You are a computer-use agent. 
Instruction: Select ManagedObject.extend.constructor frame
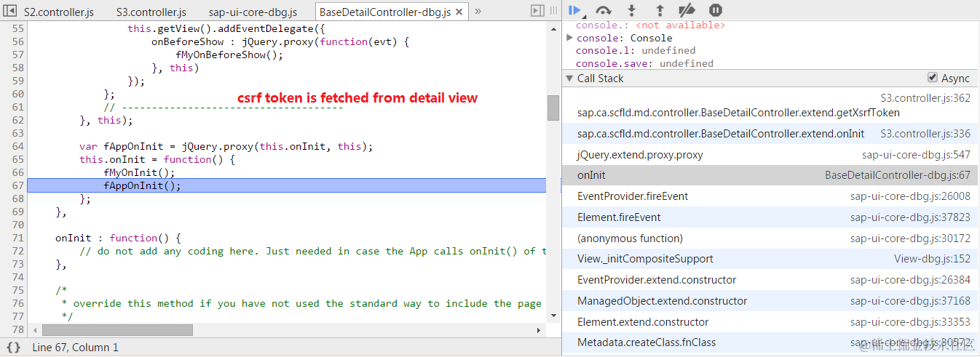click(x=770, y=301)
